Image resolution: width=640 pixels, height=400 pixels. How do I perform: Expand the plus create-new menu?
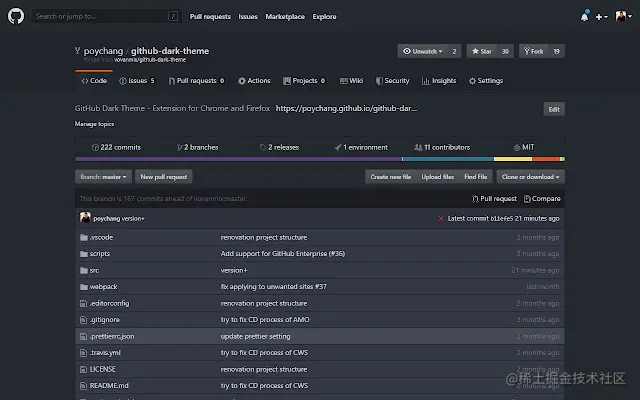tap(601, 17)
